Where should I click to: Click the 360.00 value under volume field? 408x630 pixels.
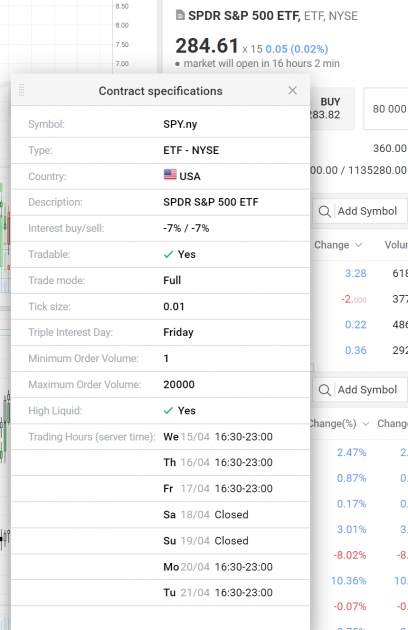tap(390, 149)
